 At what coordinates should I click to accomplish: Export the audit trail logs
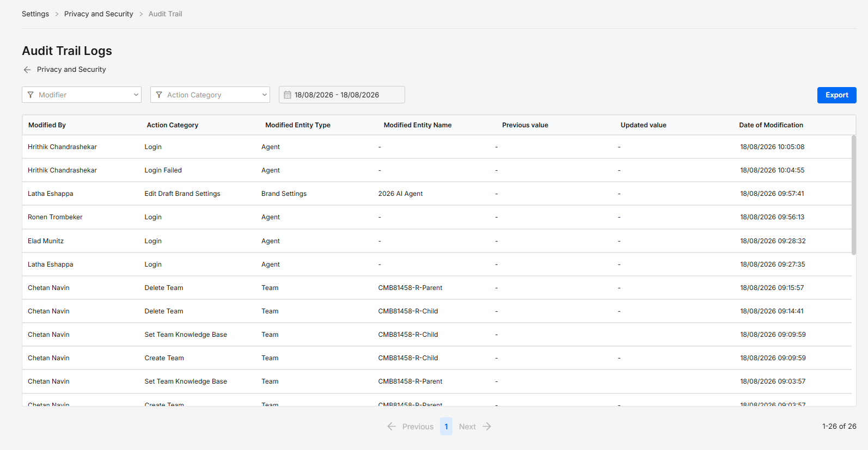tap(836, 95)
